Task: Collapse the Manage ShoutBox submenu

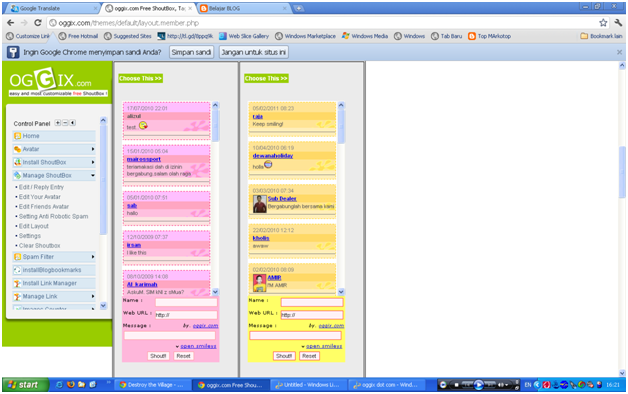Action: coord(93,175)
